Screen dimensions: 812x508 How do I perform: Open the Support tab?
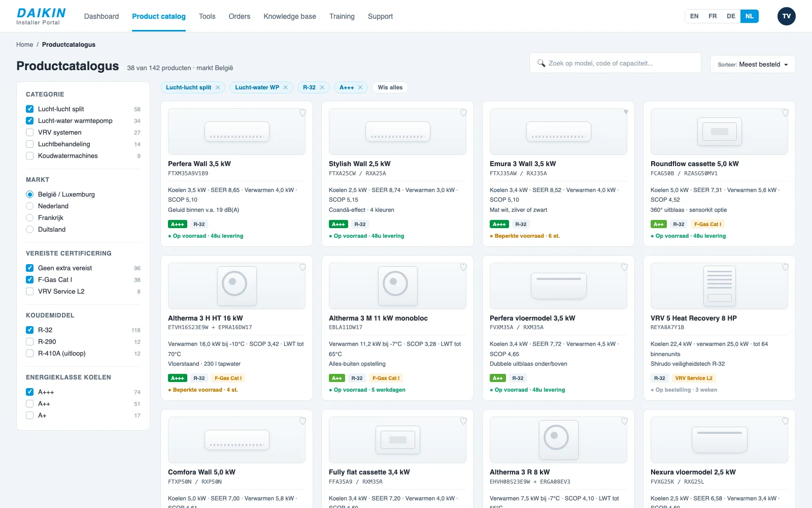click(x=380, y=16)
